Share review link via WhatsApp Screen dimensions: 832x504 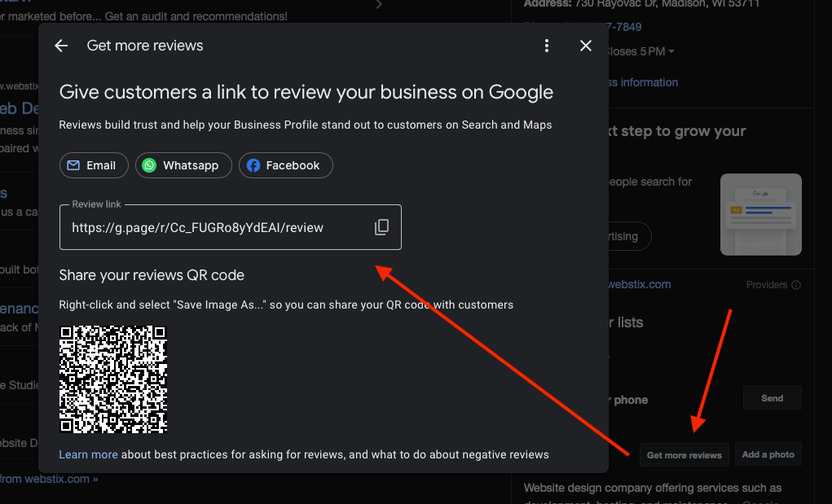[x=183, y=165]
